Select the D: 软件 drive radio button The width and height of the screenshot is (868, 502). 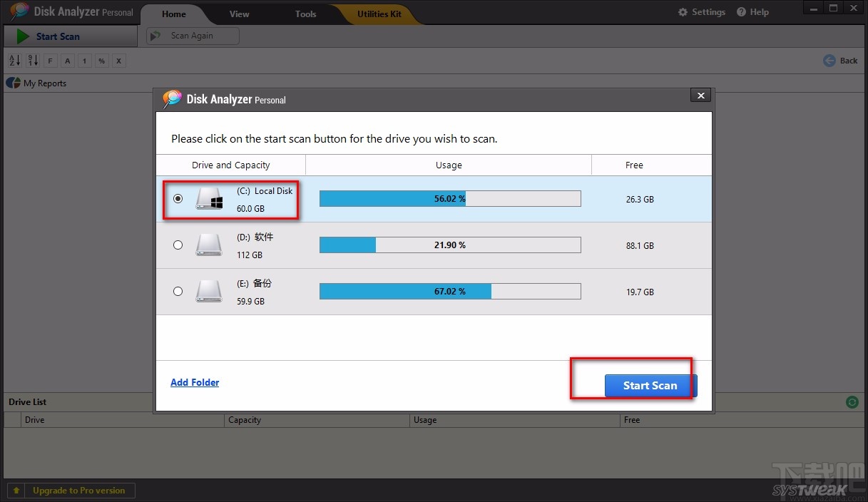point(178,245)
